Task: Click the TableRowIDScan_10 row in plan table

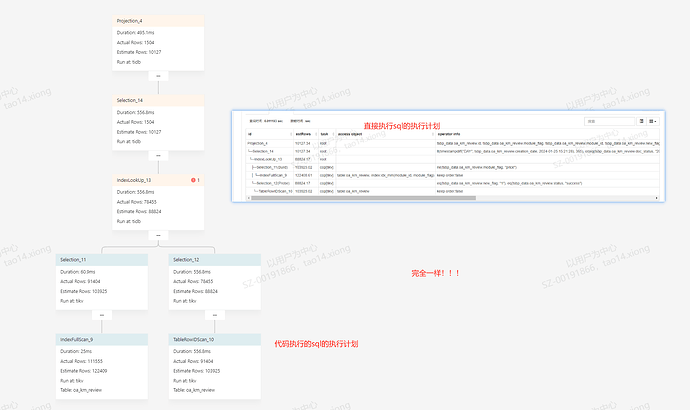Action: pos(452,191)
